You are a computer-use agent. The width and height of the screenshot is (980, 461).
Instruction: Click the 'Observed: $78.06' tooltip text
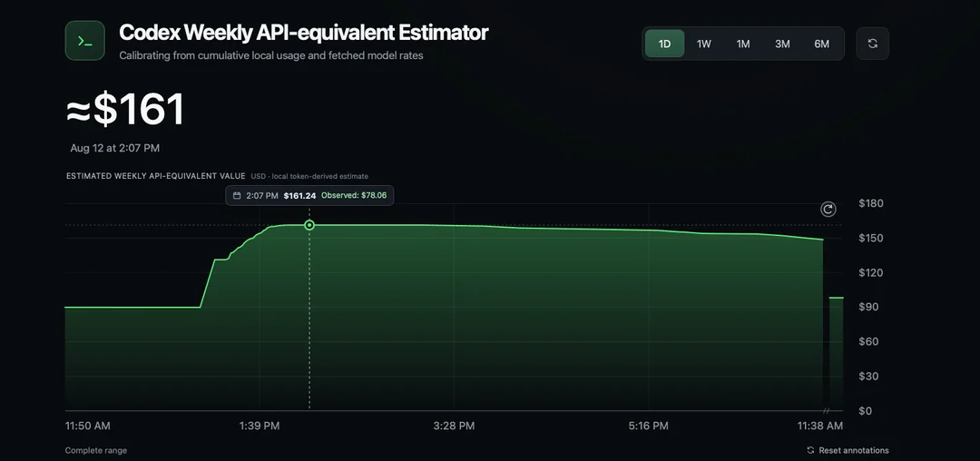coord(354,195)
